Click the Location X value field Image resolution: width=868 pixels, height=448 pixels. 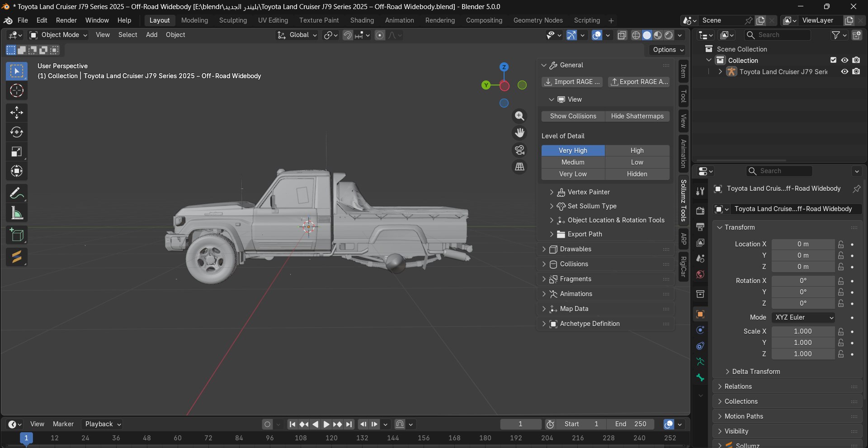[803, 244]
